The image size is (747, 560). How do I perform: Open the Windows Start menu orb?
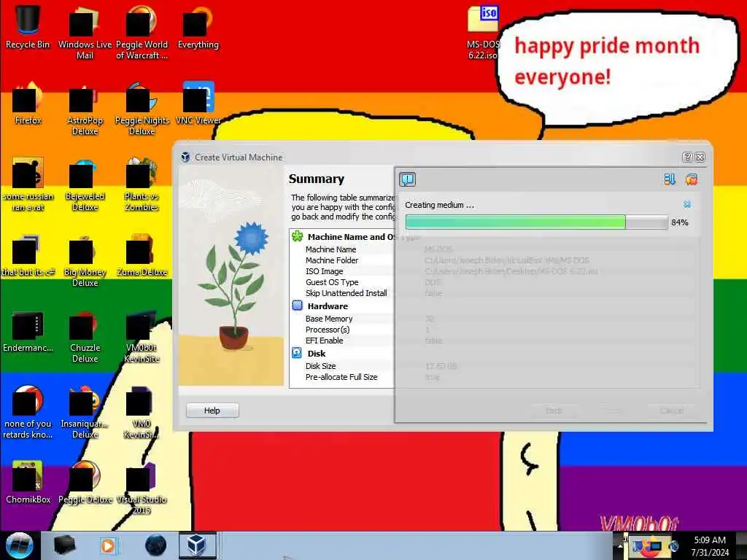coord(19,545)
